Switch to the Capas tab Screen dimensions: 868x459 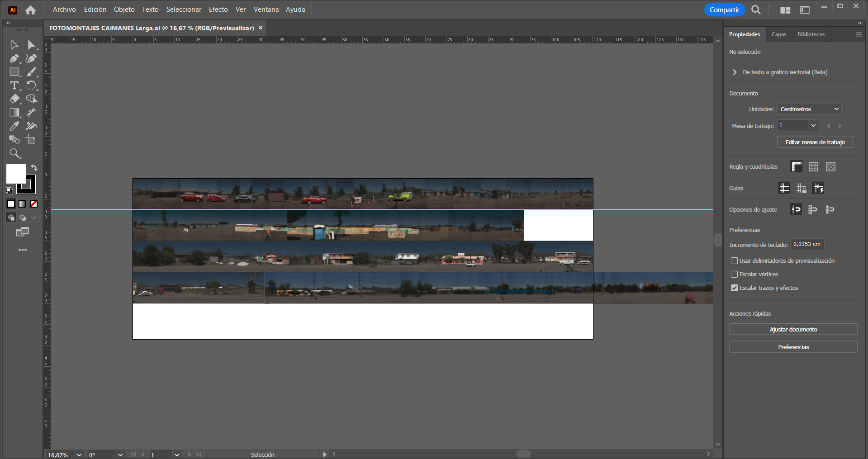coord(778,34)
